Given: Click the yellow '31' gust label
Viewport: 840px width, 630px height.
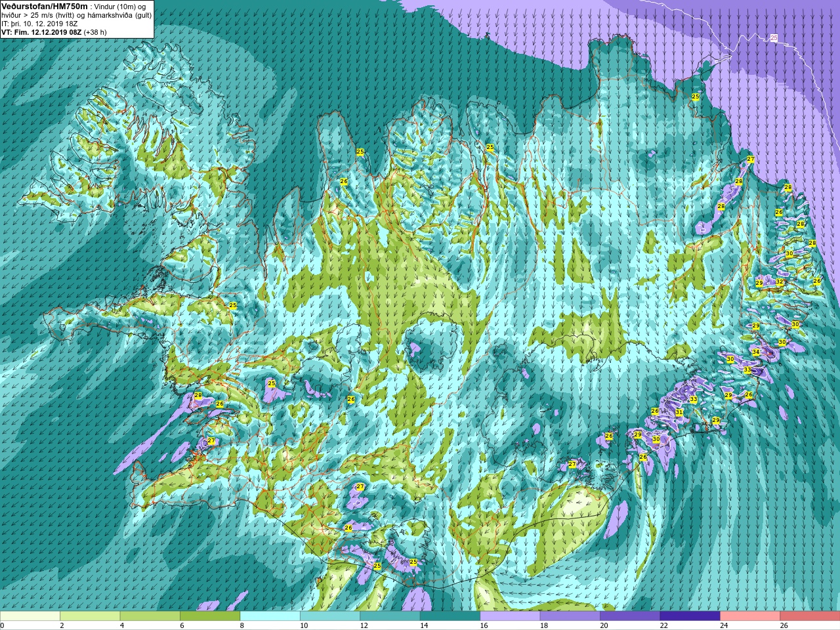Looking at the screenshot, I should tap(679, 412).
